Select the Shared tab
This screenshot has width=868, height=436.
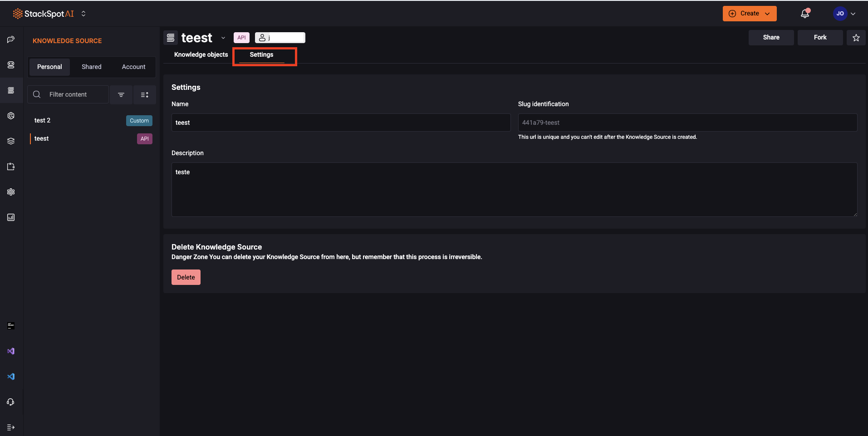point(91,67)
